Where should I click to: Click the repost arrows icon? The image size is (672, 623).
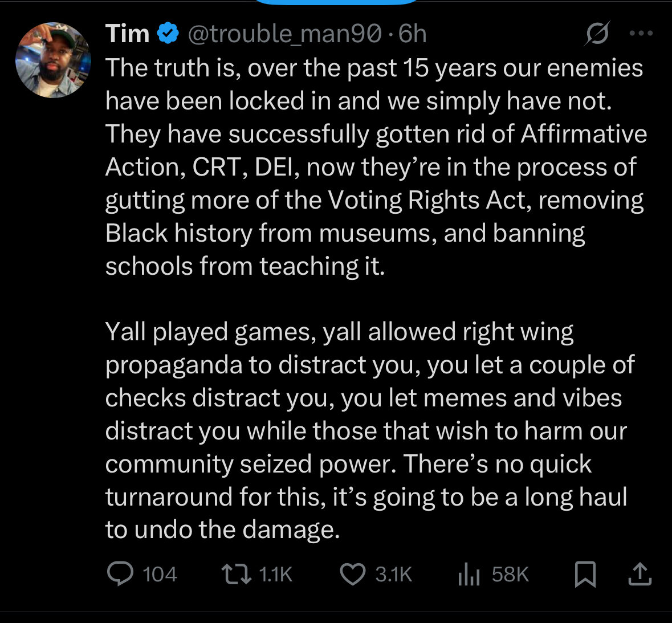click(x=237, y=574)
